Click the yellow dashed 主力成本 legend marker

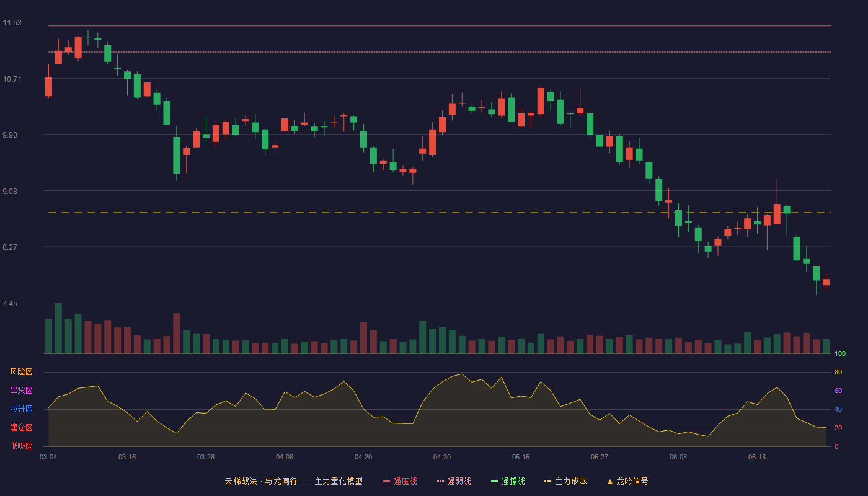(548, 481)
